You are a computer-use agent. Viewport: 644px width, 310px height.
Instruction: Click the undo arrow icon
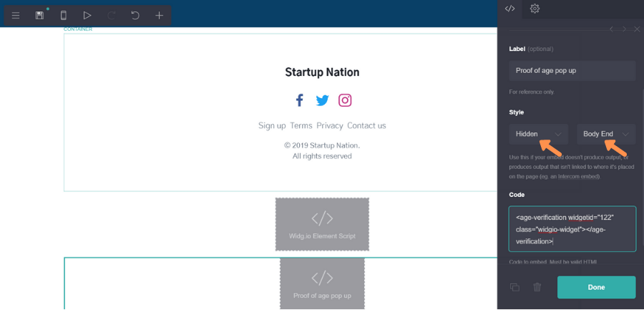135,16
